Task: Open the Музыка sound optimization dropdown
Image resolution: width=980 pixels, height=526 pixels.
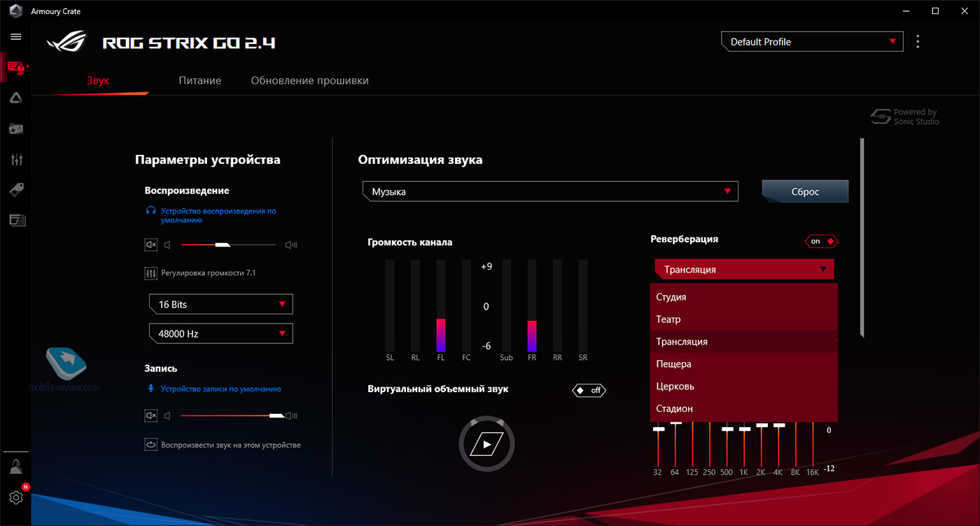Action: [550, 191]
